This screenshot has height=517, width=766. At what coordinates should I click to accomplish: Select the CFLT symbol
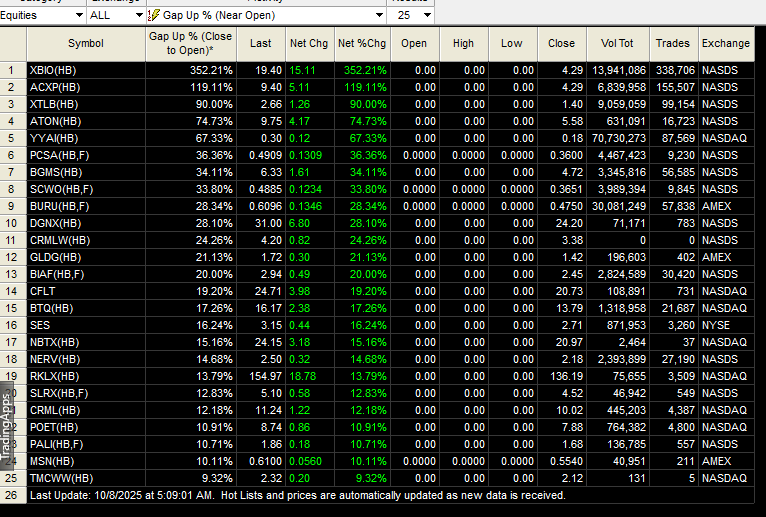pos(43,291)
